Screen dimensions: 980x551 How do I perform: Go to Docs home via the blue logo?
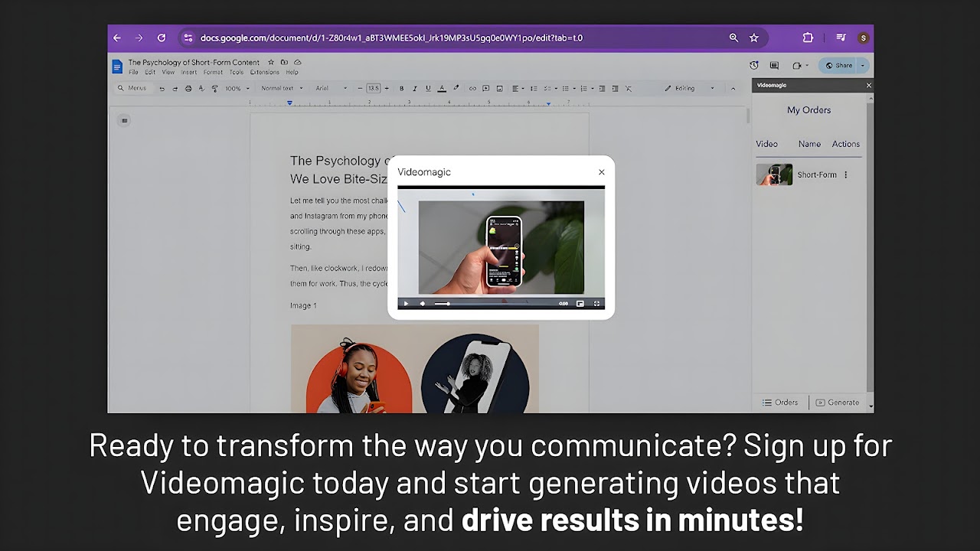117,67
